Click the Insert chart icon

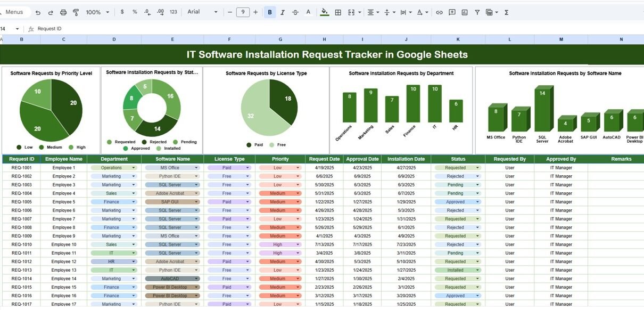(465, 12)
